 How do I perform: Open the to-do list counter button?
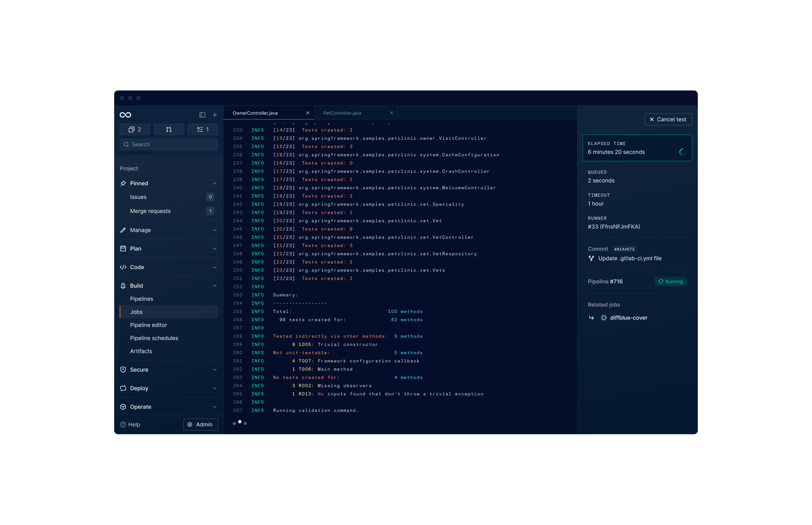point(203,129)
